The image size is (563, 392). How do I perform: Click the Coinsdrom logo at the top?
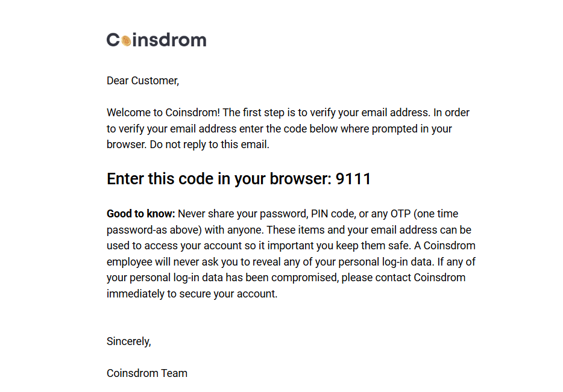click(x=157, y=40)
